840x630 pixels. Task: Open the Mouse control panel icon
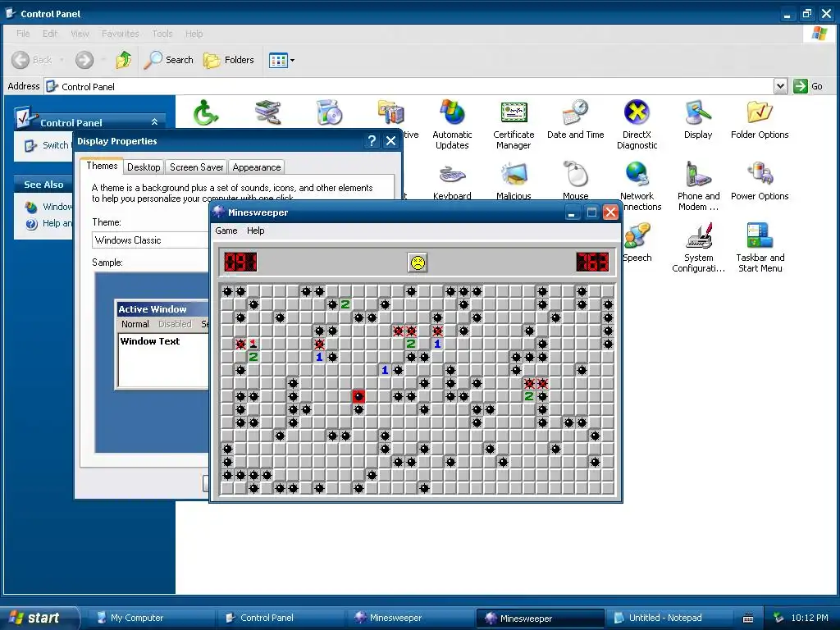[575, 181]
